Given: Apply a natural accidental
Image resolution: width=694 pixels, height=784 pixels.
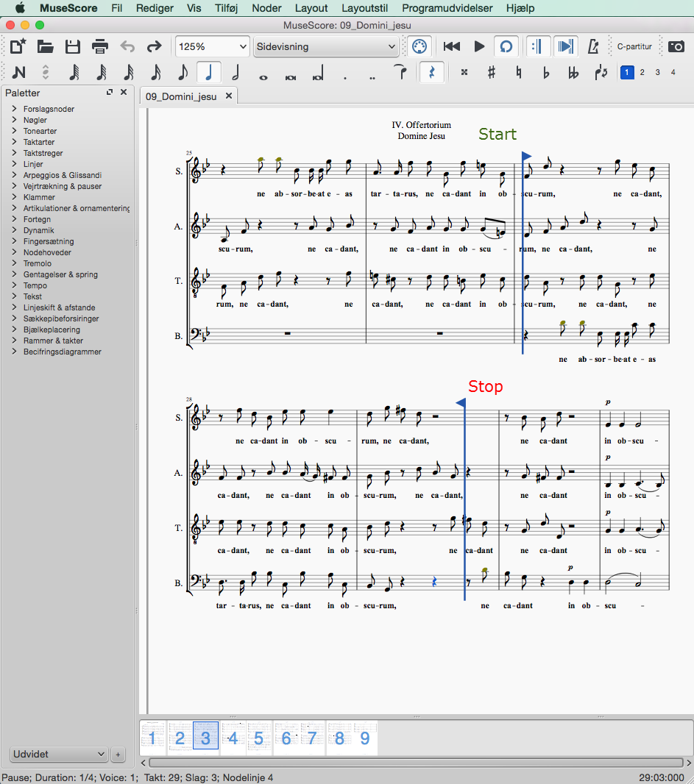Looking at the screenshot, I should pos(519,73).
